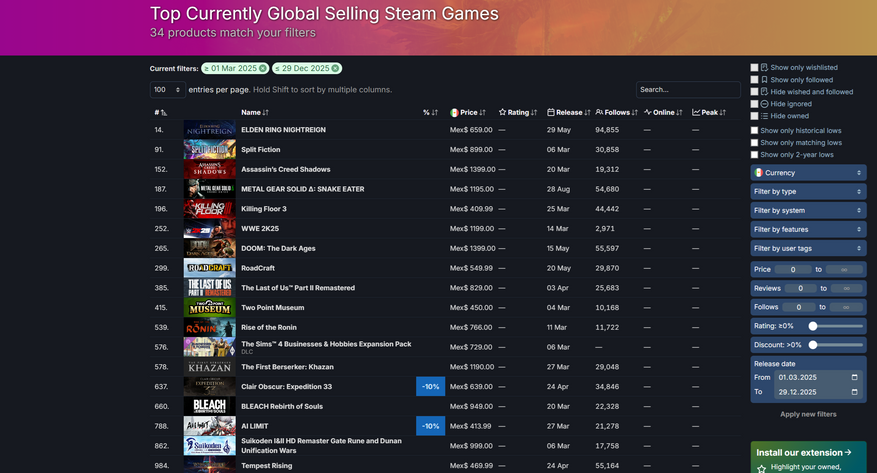Screen dimensions: 877x473
Task: Enable Show only followed
Action: [755, 79]
